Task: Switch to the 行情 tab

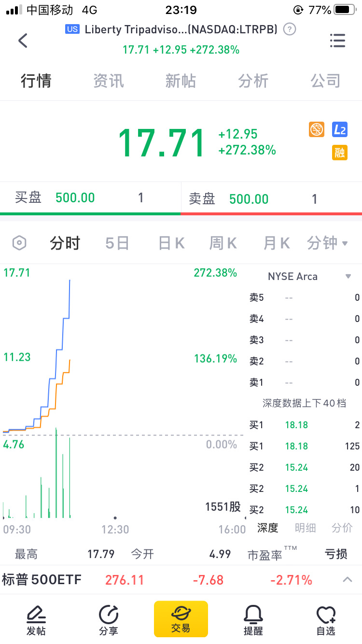Action: (36, 81)
